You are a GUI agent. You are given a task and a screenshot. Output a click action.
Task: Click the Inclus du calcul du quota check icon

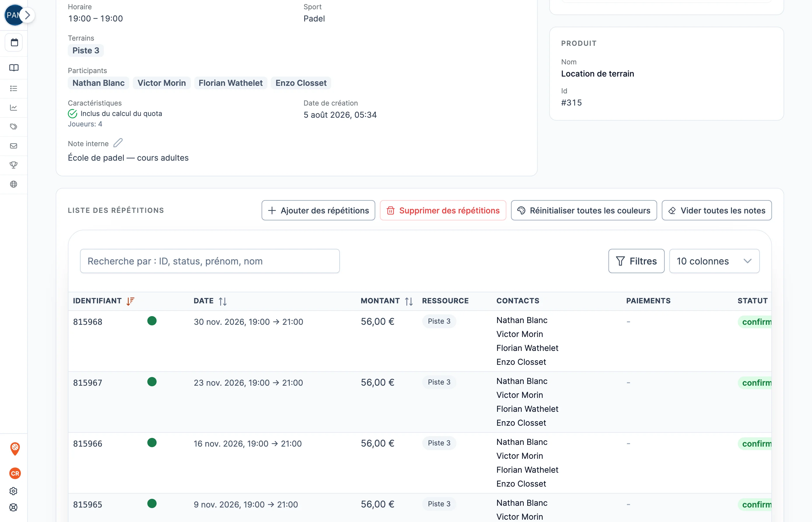72,114
